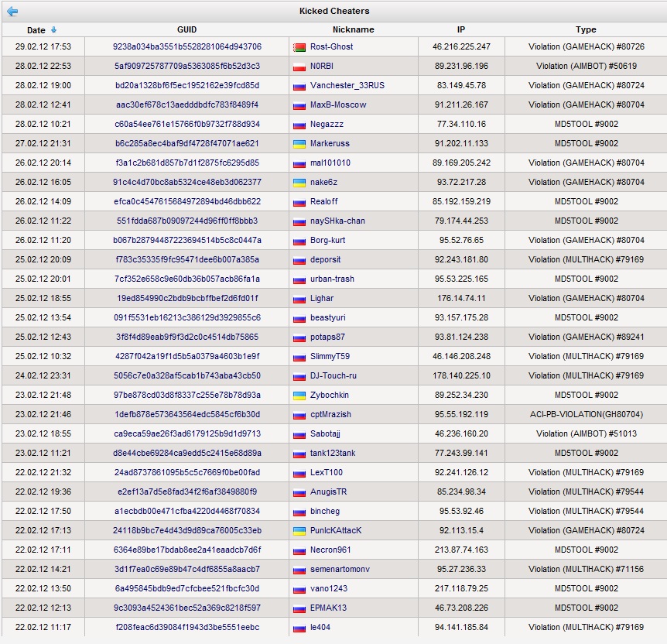Click the flag icon beside Realoff
Image resolution: width=667 pixels, height=644 pixels.
point(299,203)
